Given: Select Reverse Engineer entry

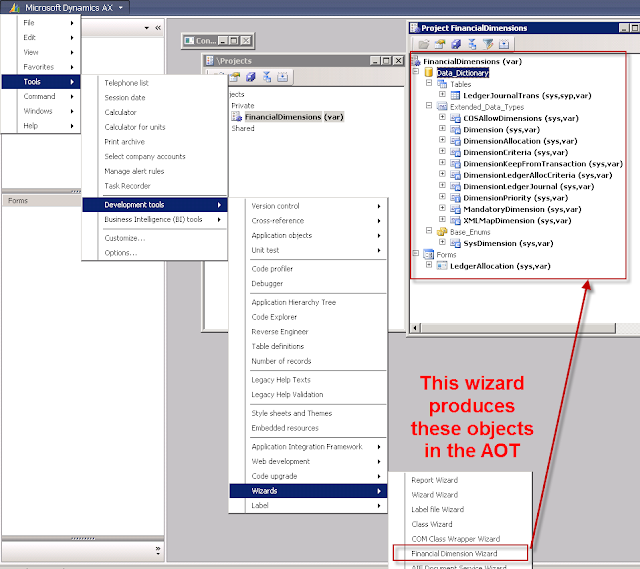Looking at the screenshot, I should (x=308, y=332).
